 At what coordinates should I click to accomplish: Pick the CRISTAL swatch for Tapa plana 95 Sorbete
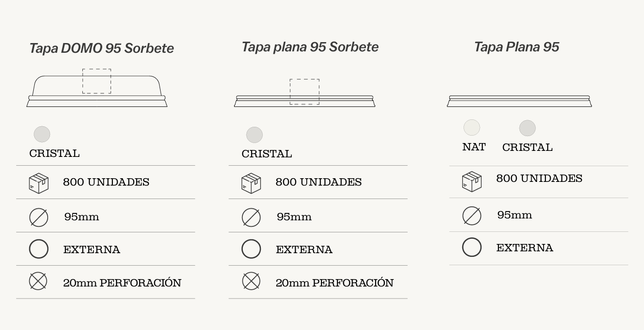coord(254,135)
